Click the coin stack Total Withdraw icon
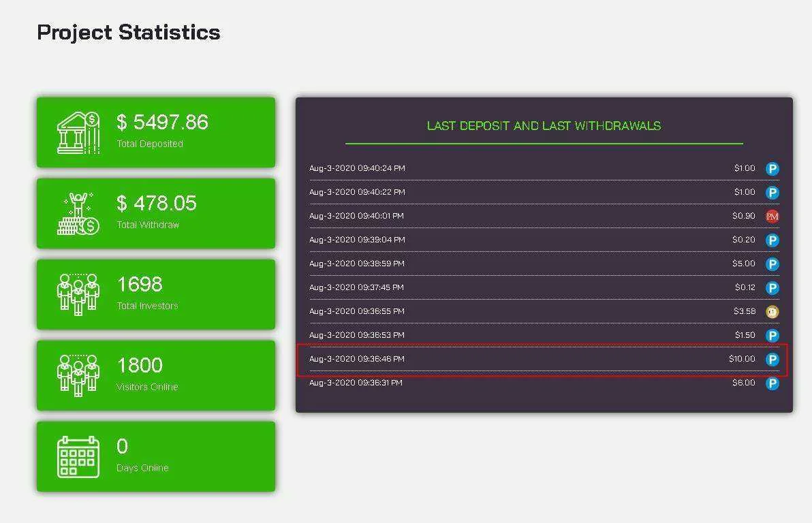Image resolution: width=812 pixels, height=523 pixels. pyautogui.click(x=78, y=214)
